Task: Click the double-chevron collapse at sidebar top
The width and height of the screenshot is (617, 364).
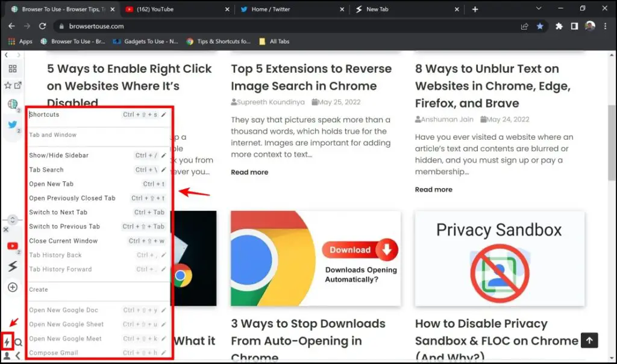Action: coord(7,54)
